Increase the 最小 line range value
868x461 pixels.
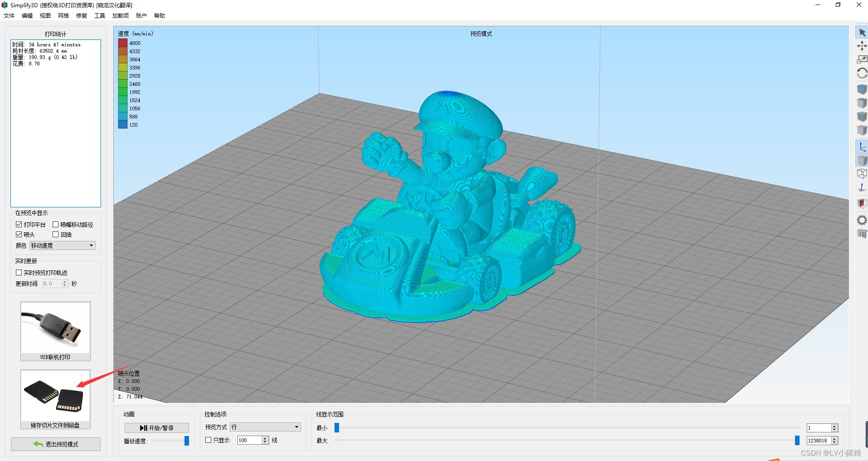(834, 426)
